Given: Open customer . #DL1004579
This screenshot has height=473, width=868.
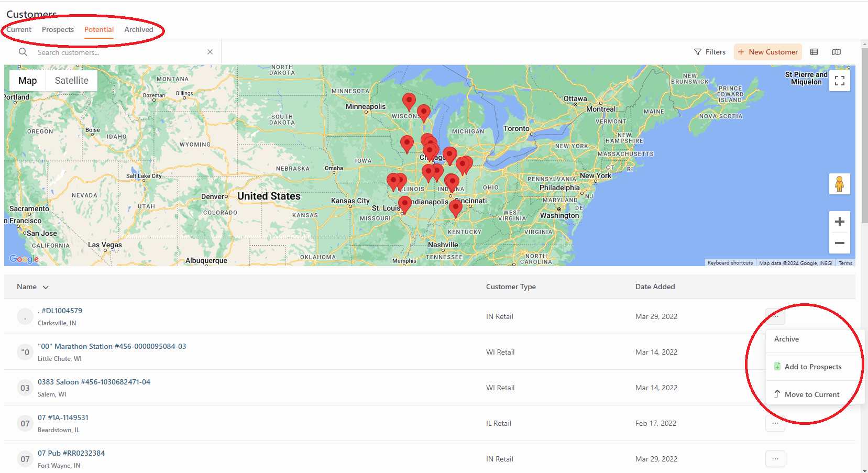Looking at the screenshot, I should pyautogui.click(x=60, y=311).
